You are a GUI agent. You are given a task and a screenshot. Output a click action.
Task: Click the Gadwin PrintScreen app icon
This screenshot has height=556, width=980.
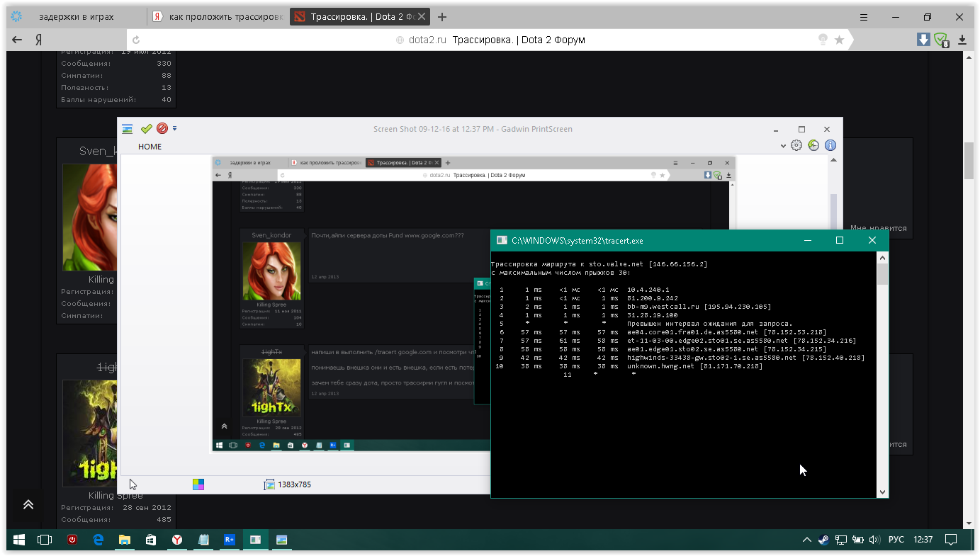[127, 129]
